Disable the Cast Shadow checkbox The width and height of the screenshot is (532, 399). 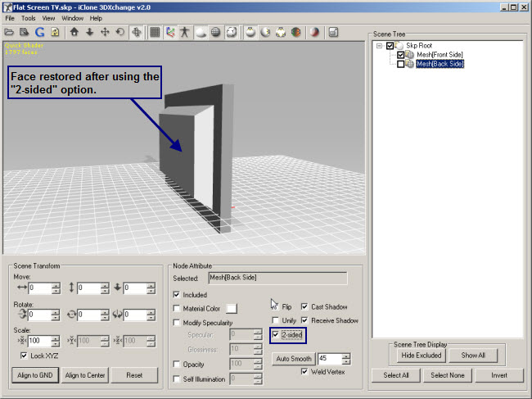[x=304, y=306]
